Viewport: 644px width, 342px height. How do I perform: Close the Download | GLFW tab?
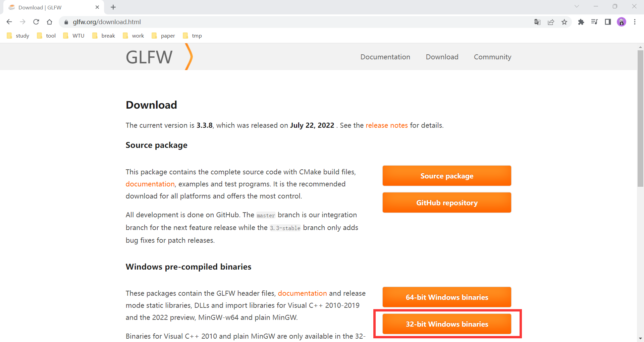pyautogui.click(x=97, y=7)
